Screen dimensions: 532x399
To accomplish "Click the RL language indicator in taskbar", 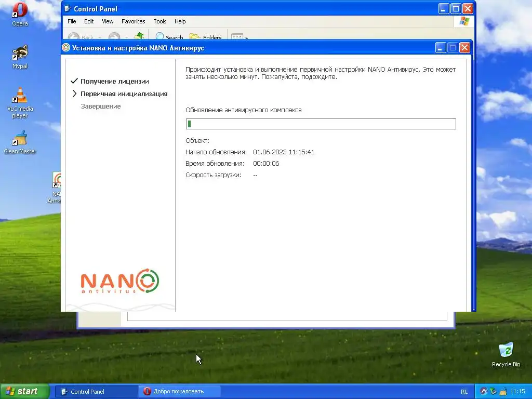I will (464, 392).
